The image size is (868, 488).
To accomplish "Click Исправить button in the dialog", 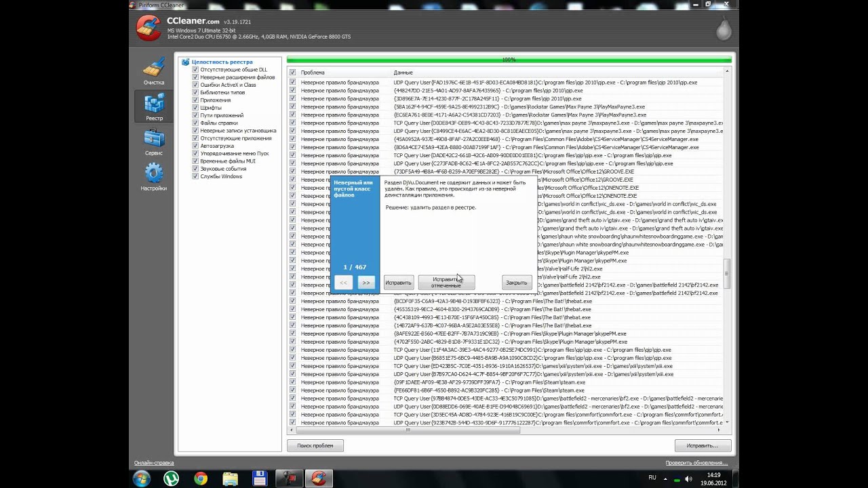I will point(398,283).
